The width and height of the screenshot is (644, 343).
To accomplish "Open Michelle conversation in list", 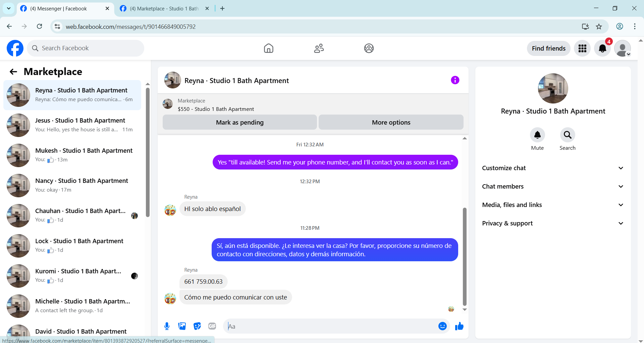I will (x=72, y=306).
